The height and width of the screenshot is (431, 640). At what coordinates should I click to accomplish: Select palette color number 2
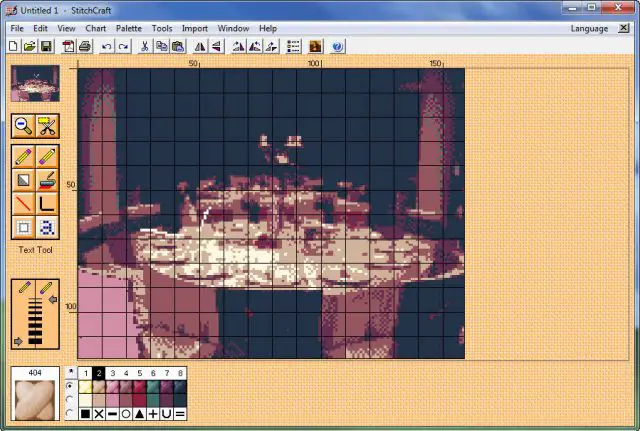tap(99, 373)
